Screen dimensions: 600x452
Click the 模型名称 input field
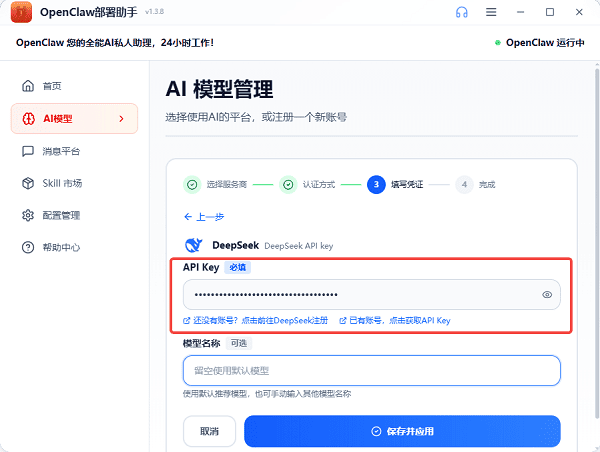[x=372, y=370]
